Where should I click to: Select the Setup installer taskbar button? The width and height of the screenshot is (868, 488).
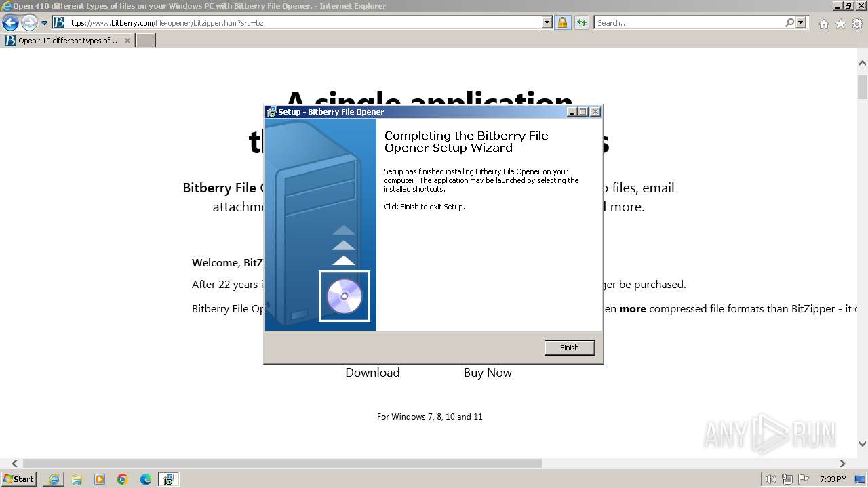tap(168, 479)
